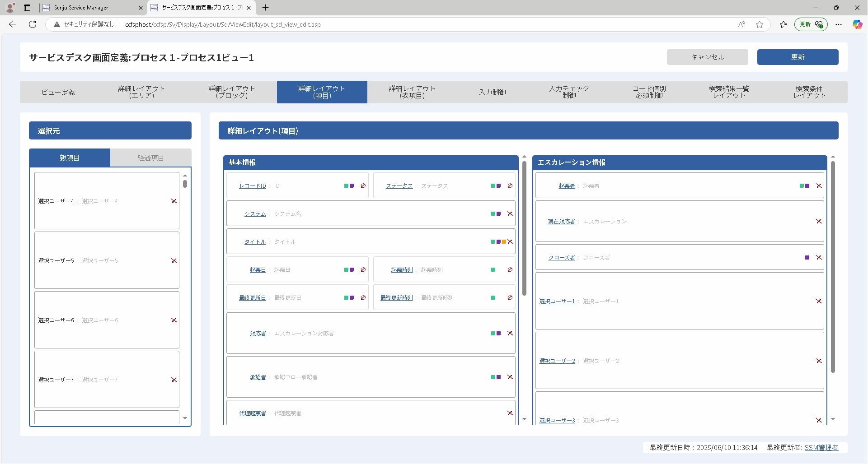The width and height of the screenshot is (868, 464).
Task: Switch to ビュー定義 tab
Action: pyautogui.click(x=58, y=92)
